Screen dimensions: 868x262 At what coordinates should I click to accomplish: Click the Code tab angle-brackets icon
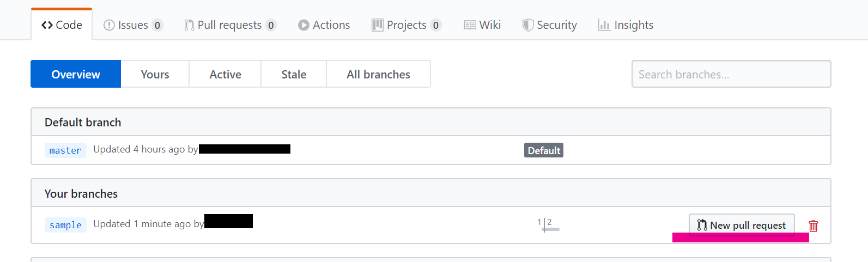pyautogui.click(x=47, y=25)
